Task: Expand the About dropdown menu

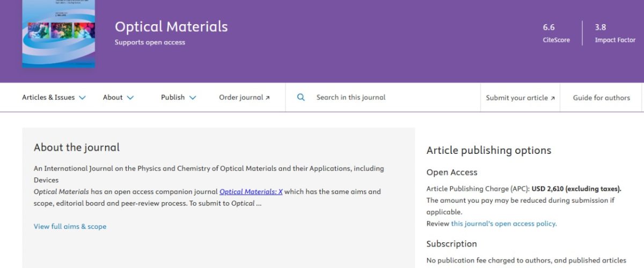Action: point(118,98)
